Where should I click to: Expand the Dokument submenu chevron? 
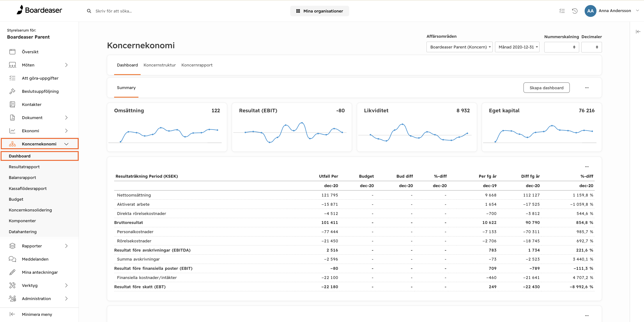tap(66, 118)
